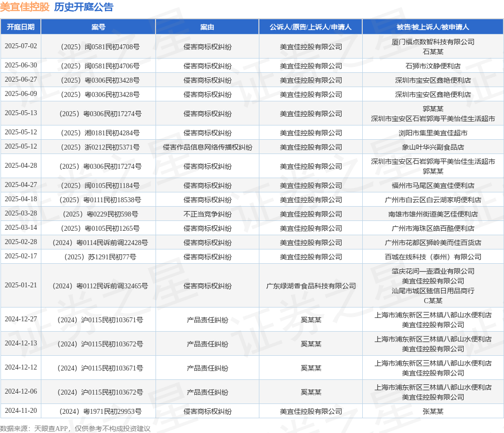Viewport: 504px width, 433px height.
Task: Click defendant 浏阳市集里美宜佳超市
Action: (433, 133)
